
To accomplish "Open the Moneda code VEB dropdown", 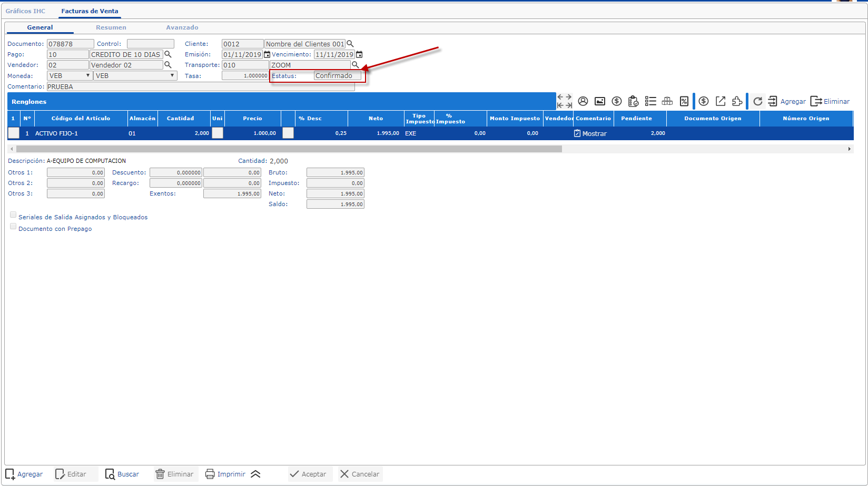I will (x=70, y=76).
